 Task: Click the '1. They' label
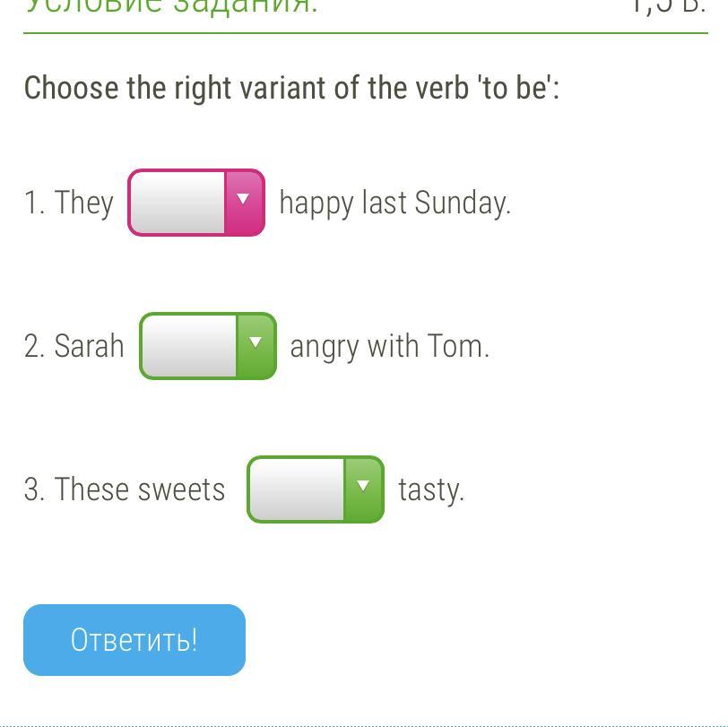pyautogui.click(x=69, y=203)
